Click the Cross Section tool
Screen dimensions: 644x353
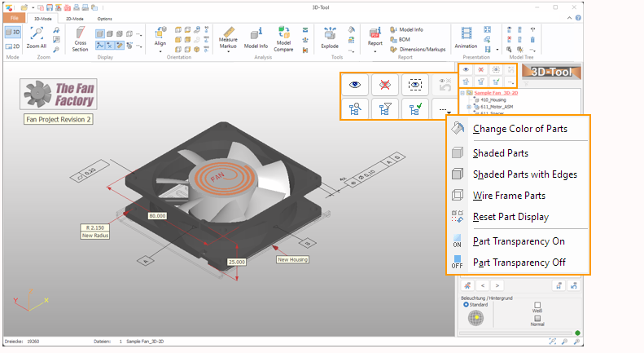pyautogui.click(x=80, y=41)
